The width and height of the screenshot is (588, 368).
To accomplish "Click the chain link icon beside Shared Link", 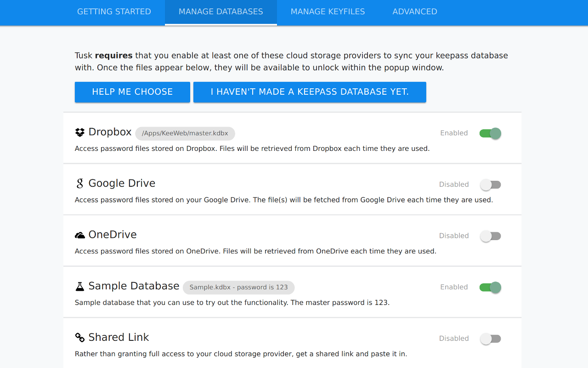I will 79,337.
